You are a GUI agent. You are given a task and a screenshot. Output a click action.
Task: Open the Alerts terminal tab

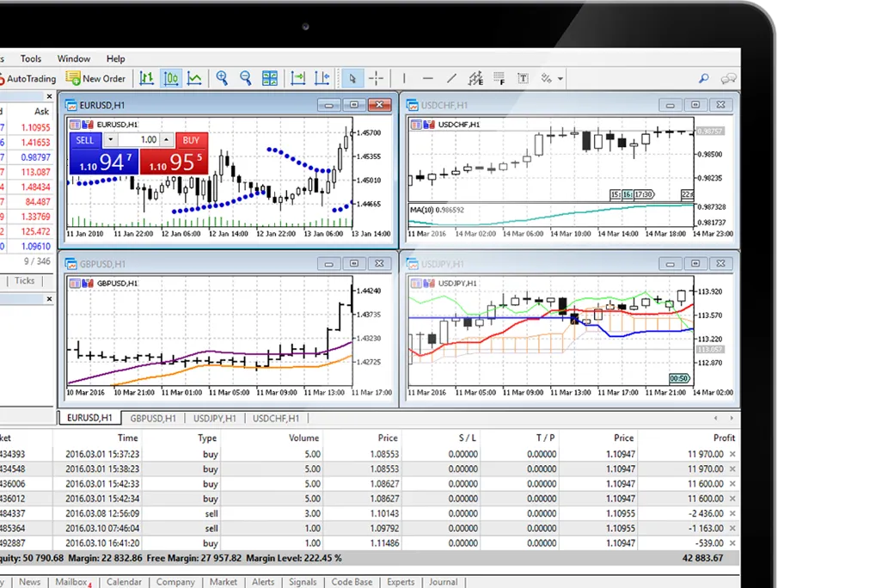(x=263, y=582)
